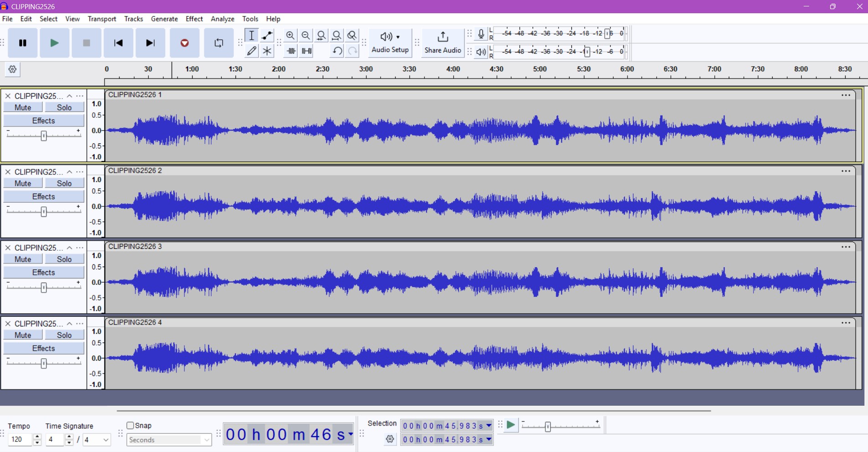
Task: Skip to start of project
Action: 118,43
